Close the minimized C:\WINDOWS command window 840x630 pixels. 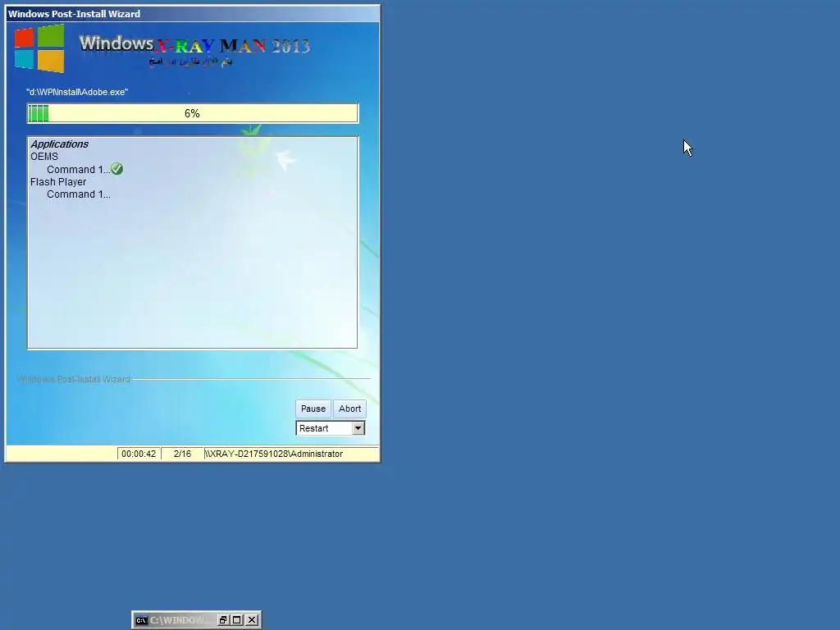click(252, 620)
